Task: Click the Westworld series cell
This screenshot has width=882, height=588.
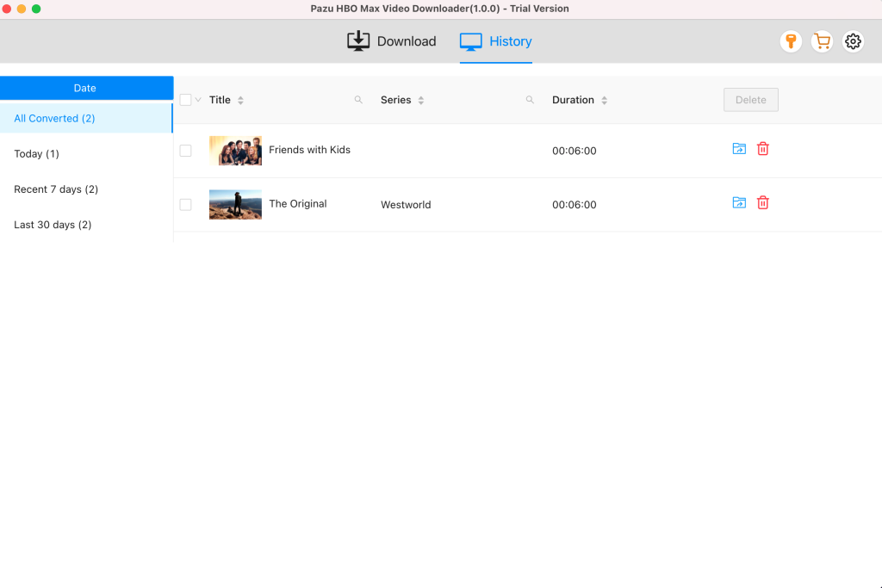Action: point(406,205)
